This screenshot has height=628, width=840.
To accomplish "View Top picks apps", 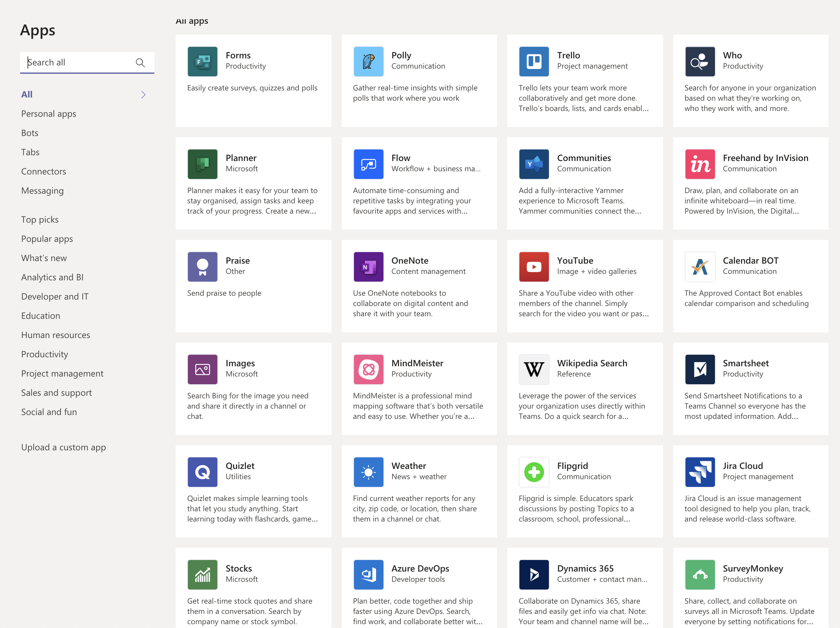I will [40, 220].
